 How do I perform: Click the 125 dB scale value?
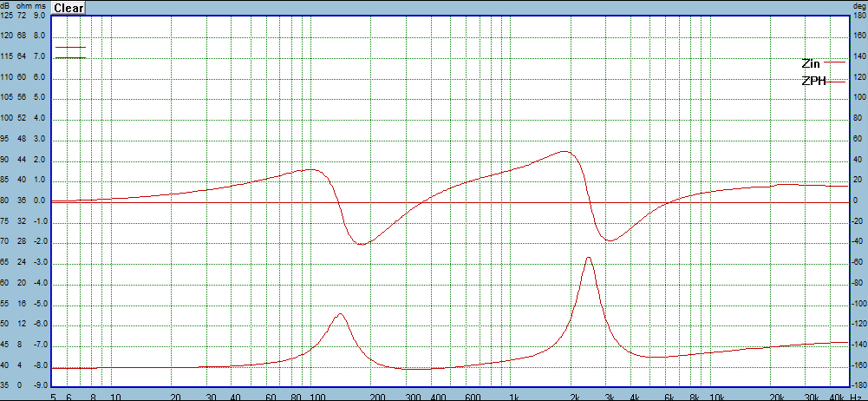6,16
